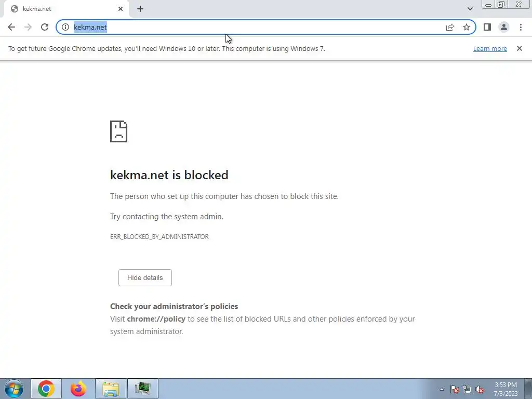This screenshot has height=399, width=532.
Task: Click the muted volume tray icon
Action: (x=480, y=389)
